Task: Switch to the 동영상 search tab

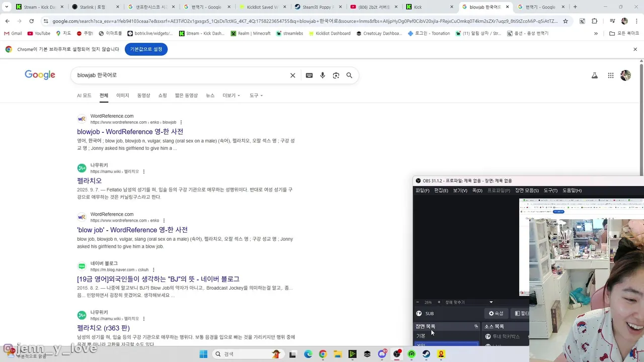Action: 143,96
